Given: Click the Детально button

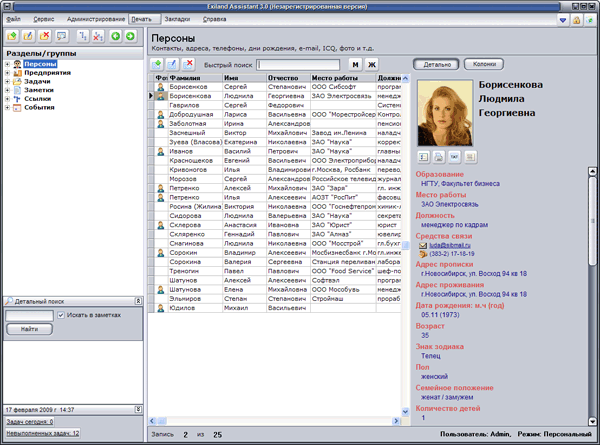Looking at the screenshot, I should point(437,65).
